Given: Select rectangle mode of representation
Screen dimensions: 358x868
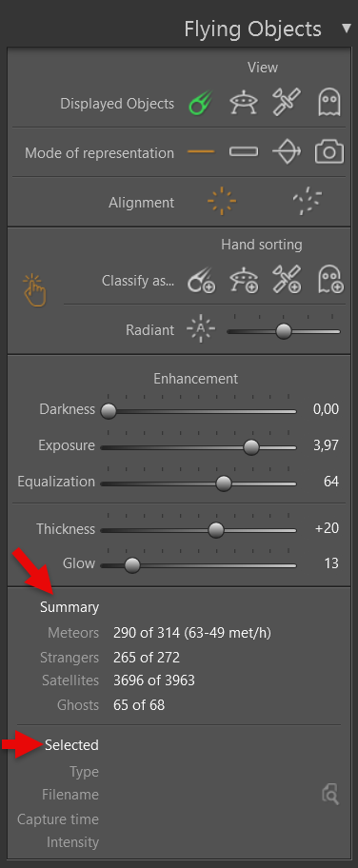Looking at the screenshot, I should point(244,151).
